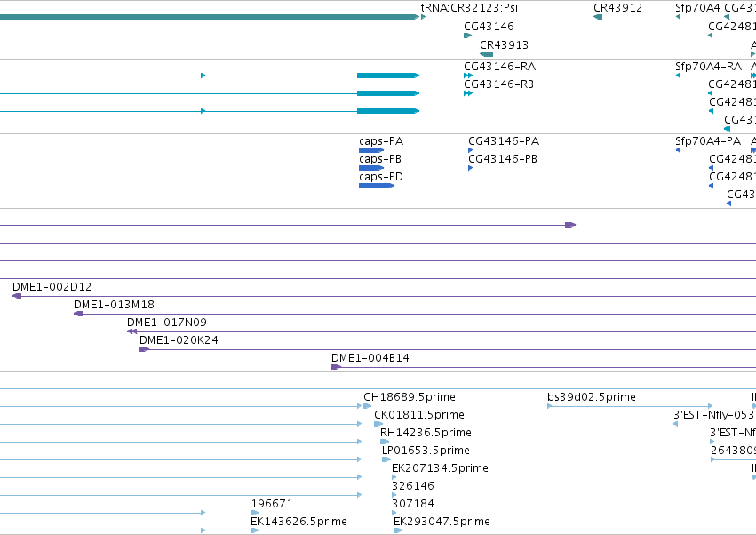Click the DME1-004B14 start arrow glyph
Viewport: 756px width, 535px height.
coord(336,367)
